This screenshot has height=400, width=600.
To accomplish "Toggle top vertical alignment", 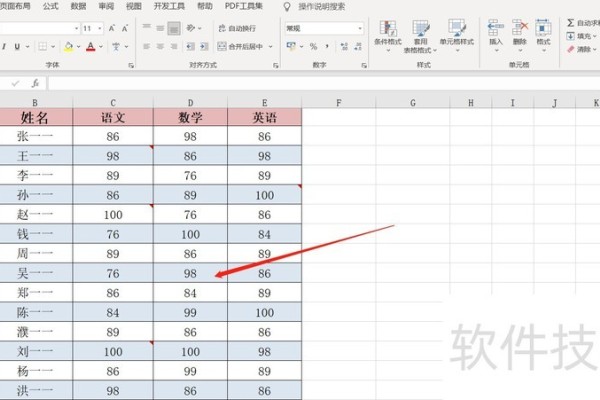I will pyautogui.click(x=146, y=27).
